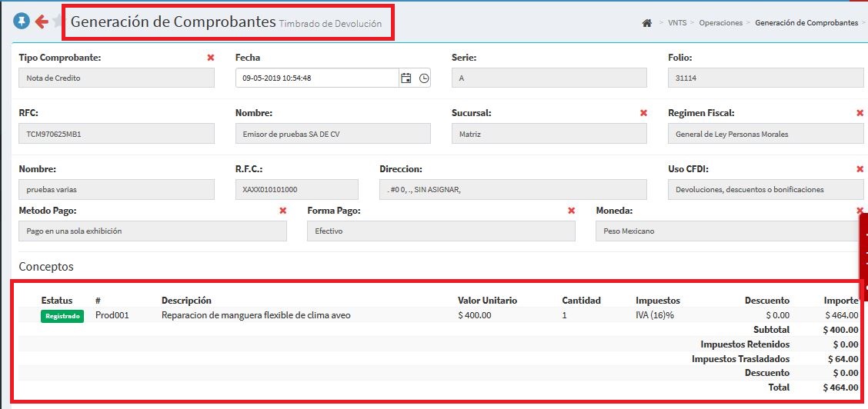Open the Forma Pago Efectivo selector
Image resolution: width=868 pixels, height=409 pixels.
[x=440, y=231]
